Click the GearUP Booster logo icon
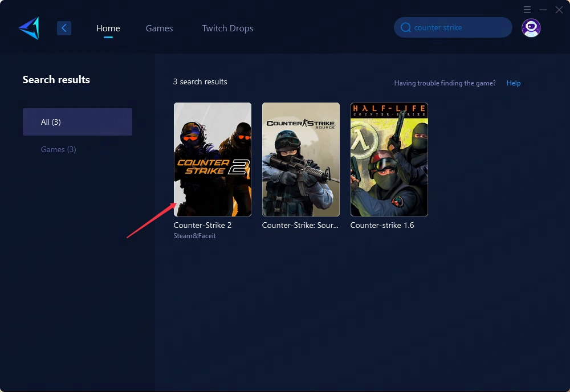570x392 pixels. 29,28
